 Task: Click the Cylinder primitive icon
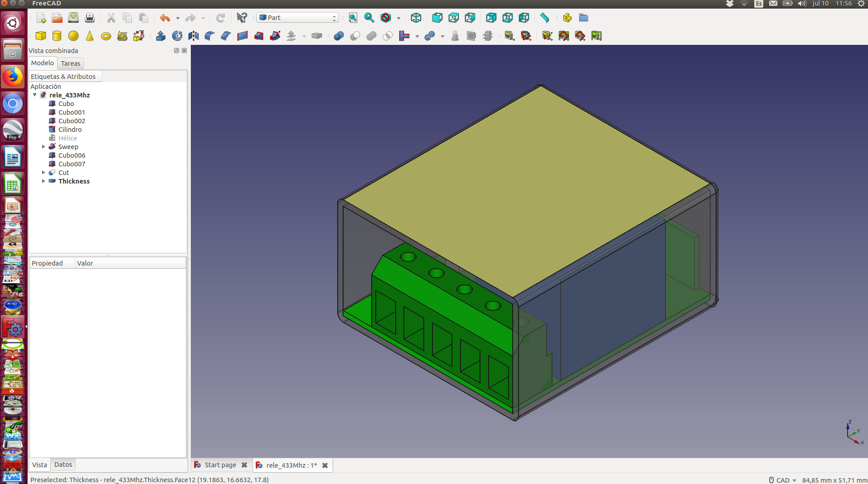tap(57, 36)
